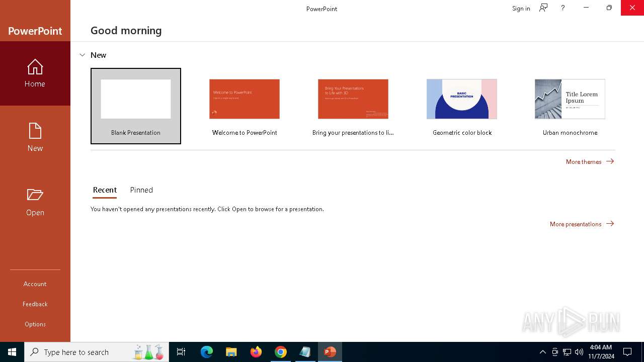Open Feedback in sidebar
Screen dimensions: 644x362
point(35,304)
